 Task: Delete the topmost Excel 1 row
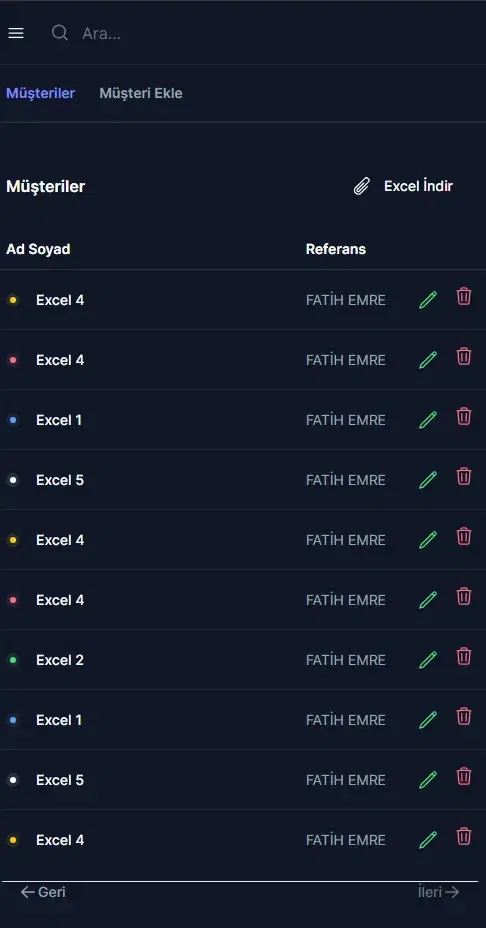464,416
